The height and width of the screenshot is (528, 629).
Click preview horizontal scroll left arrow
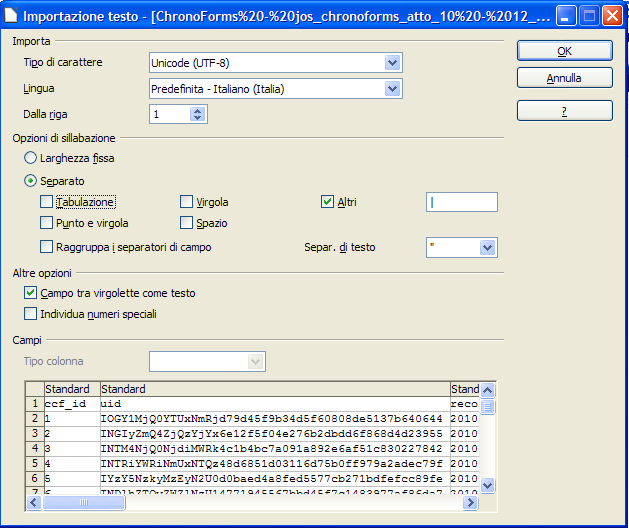(x=34, y=502)
